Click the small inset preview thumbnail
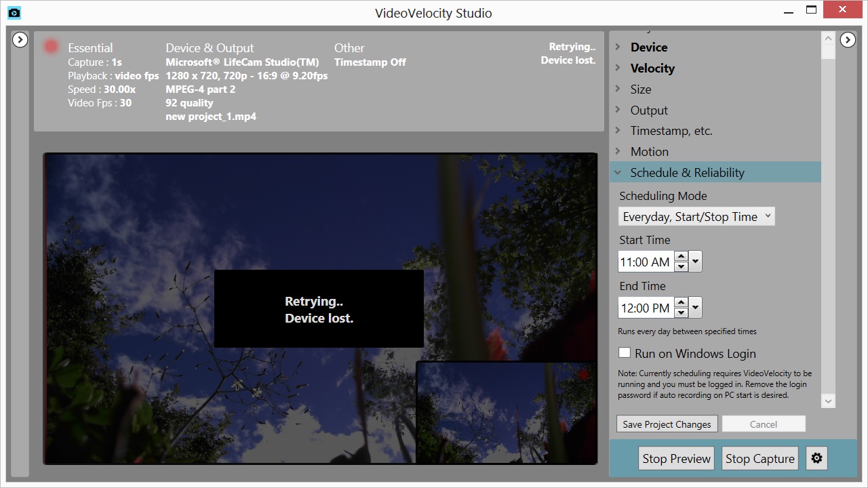Image resolution: width=868 pixels, height=488 pixels. pos(507,413)
